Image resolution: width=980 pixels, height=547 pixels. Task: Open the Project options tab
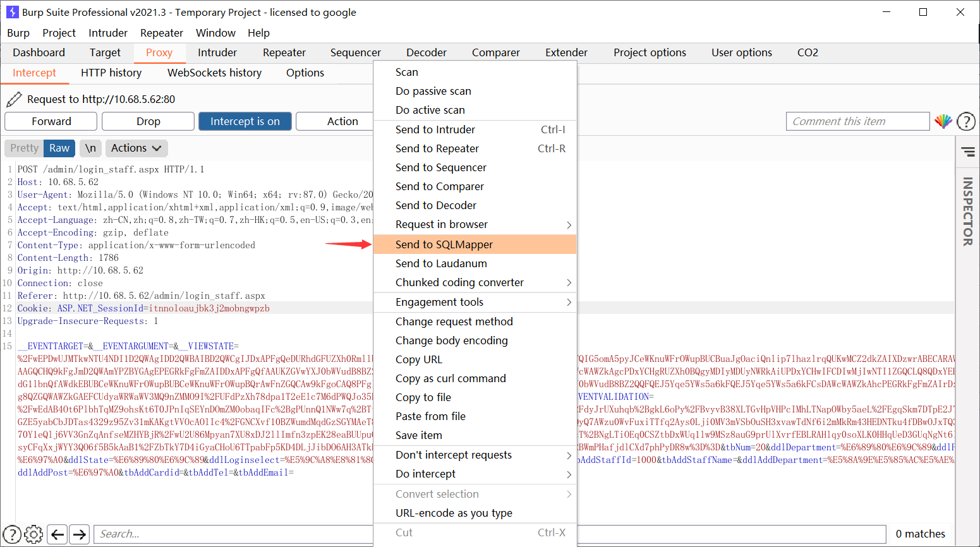pyautogui.click(x=650, y=52)
